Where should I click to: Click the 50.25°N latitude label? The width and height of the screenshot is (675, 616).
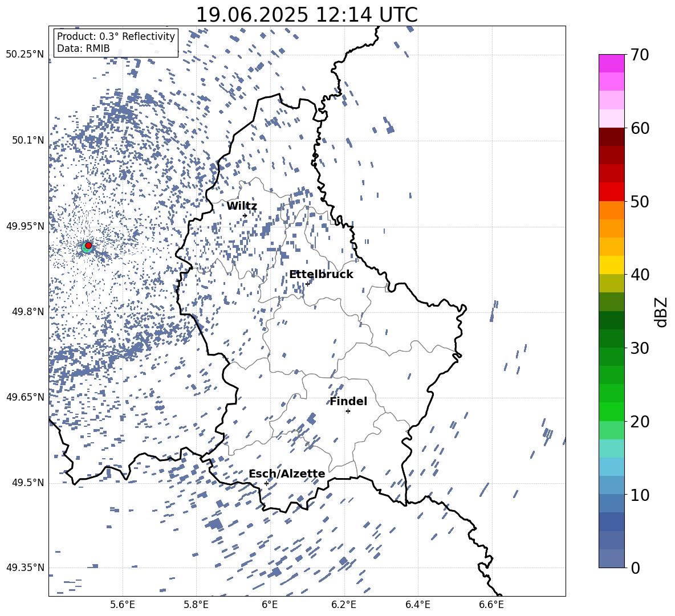coord(25,55)
